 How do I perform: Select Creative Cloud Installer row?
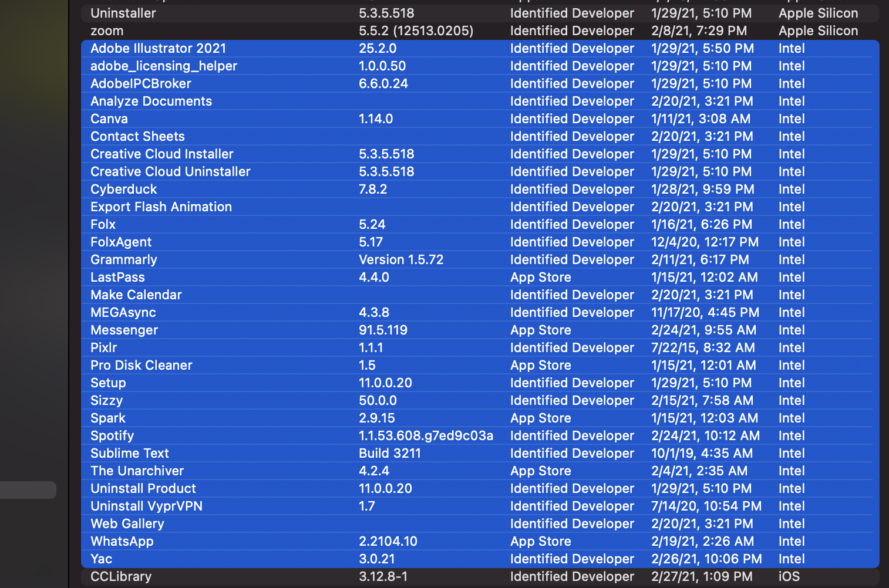[480, 154]
